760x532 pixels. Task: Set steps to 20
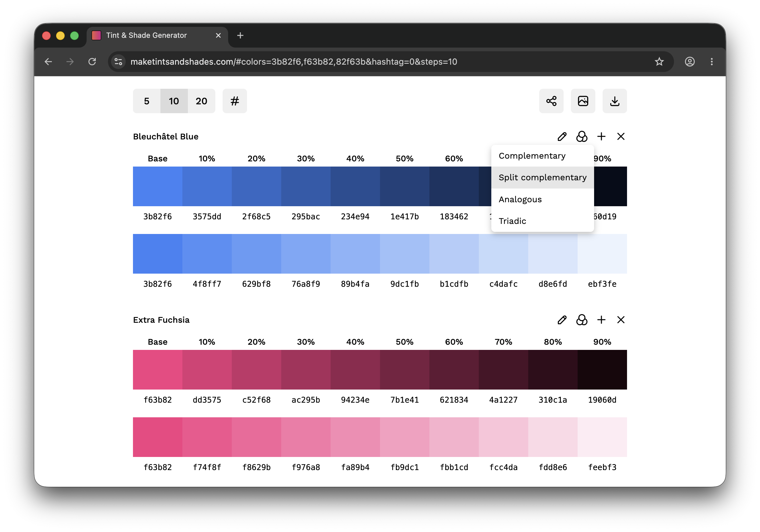[201, 101]
